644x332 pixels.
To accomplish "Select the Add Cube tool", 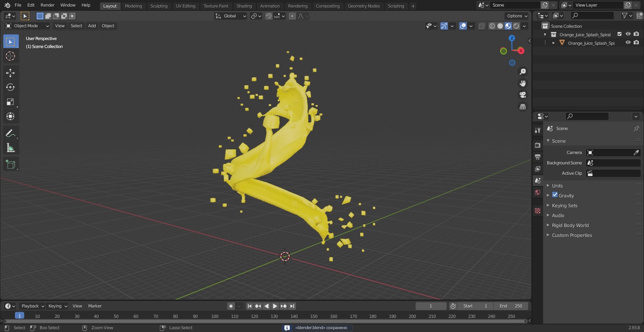I will pyautogui.click(x=10, y=165).
